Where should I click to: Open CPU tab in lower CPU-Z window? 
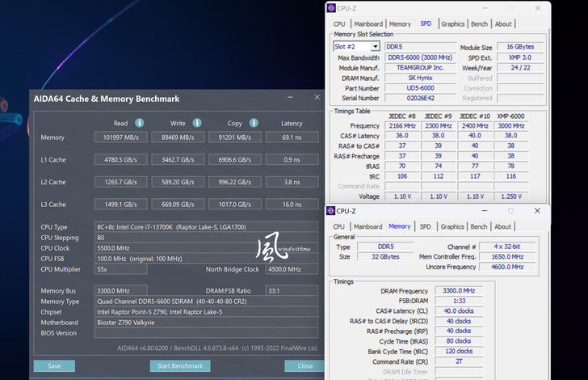[339, 227]
